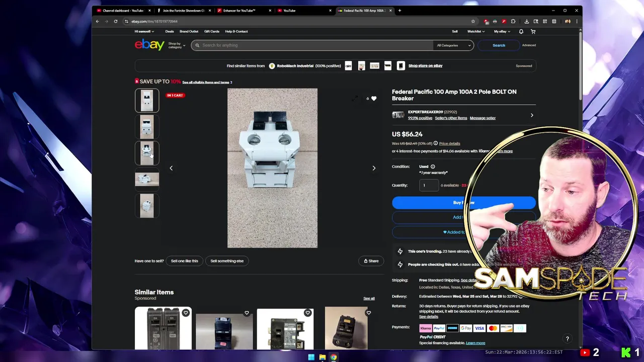Favorite the first similar item
Viewport: 644px width, 362px height.
(186, 313)
